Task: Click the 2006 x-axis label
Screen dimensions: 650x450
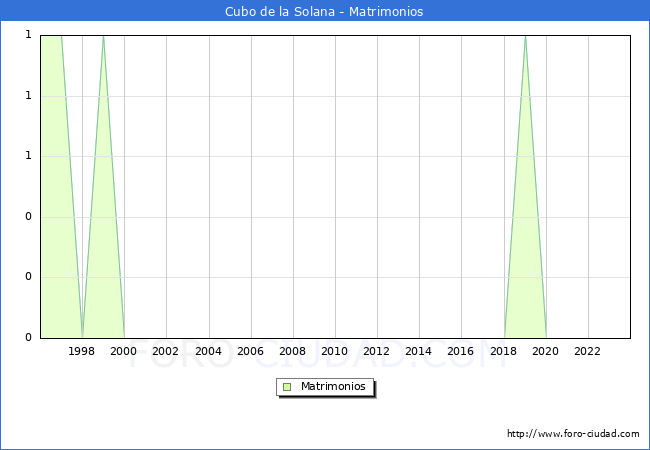Action: [x=250, y=351]
